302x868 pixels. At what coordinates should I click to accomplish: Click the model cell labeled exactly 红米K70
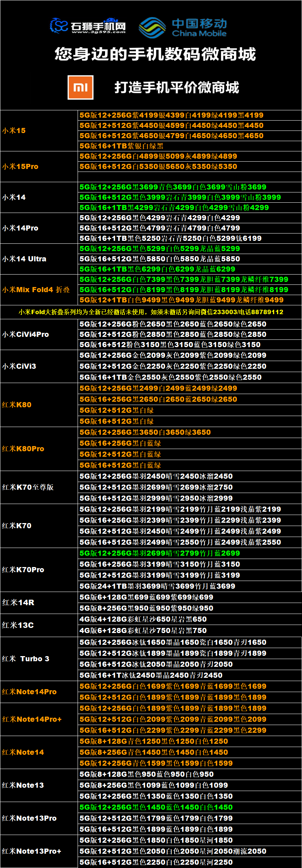39,526
